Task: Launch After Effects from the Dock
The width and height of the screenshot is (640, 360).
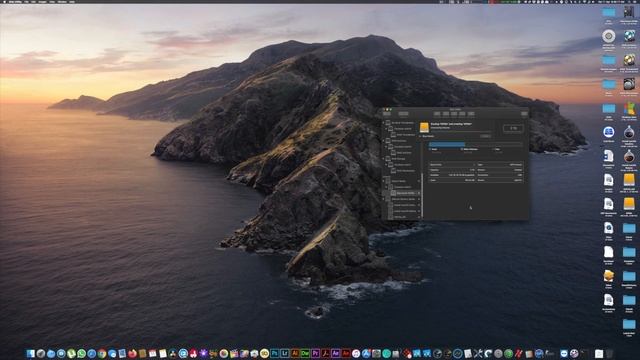Action: (336, 353)
